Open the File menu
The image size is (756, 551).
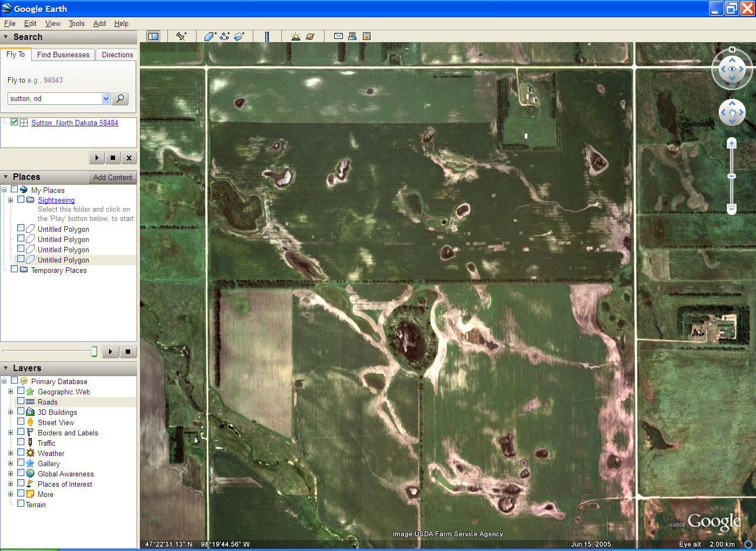tap(10, 23)
